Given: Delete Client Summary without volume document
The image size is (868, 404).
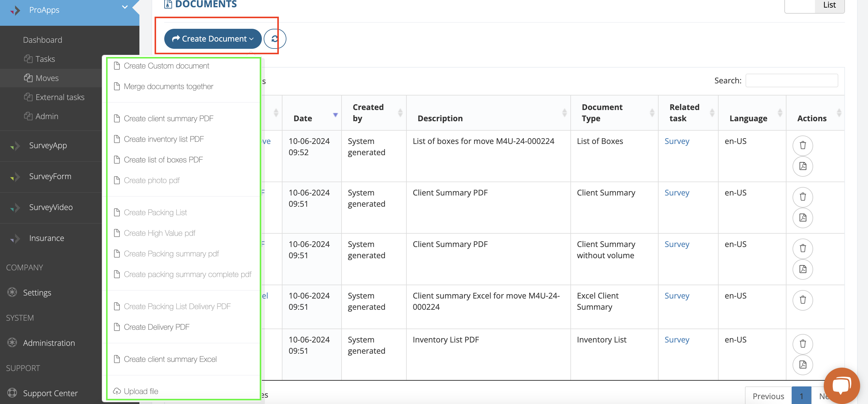Looking at the screenshot, I should pyautogui.click(x=803, y=248).
